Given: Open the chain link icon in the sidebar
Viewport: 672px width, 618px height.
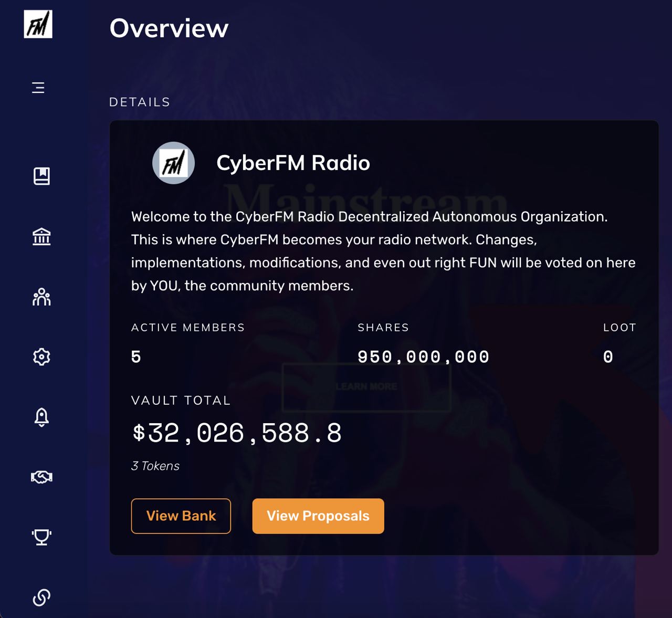Looking at the screenshot, I should coord(41,597).
